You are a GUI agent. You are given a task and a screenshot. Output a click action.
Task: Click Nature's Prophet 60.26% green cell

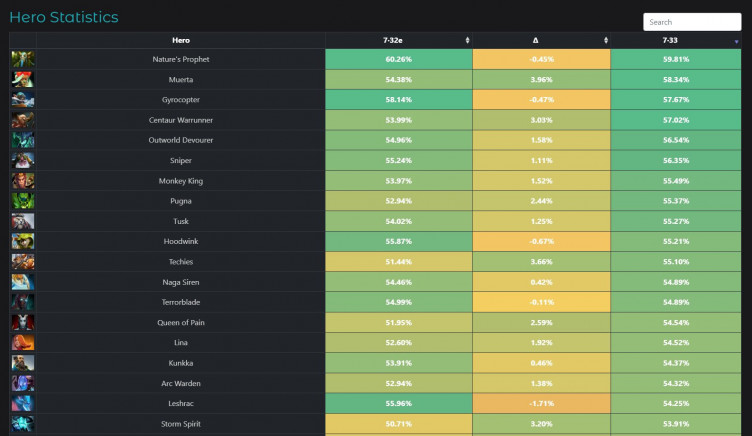tap(398, 59)
